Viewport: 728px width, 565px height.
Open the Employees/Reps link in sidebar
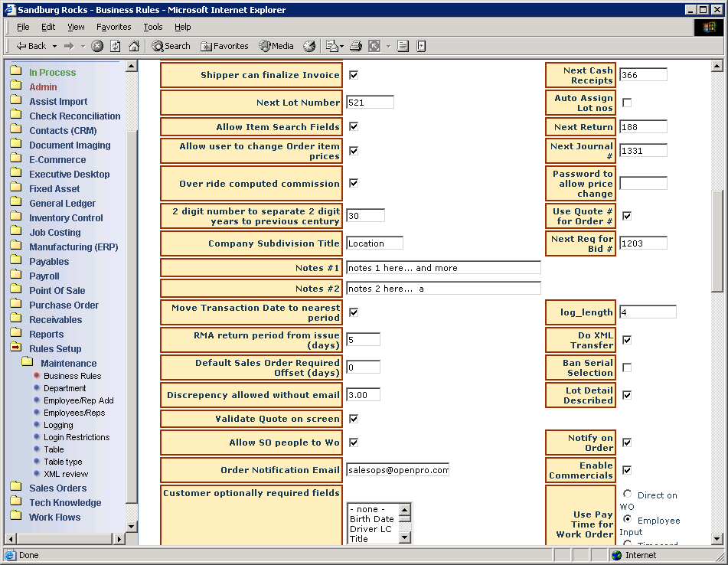[x=74, y=413]
